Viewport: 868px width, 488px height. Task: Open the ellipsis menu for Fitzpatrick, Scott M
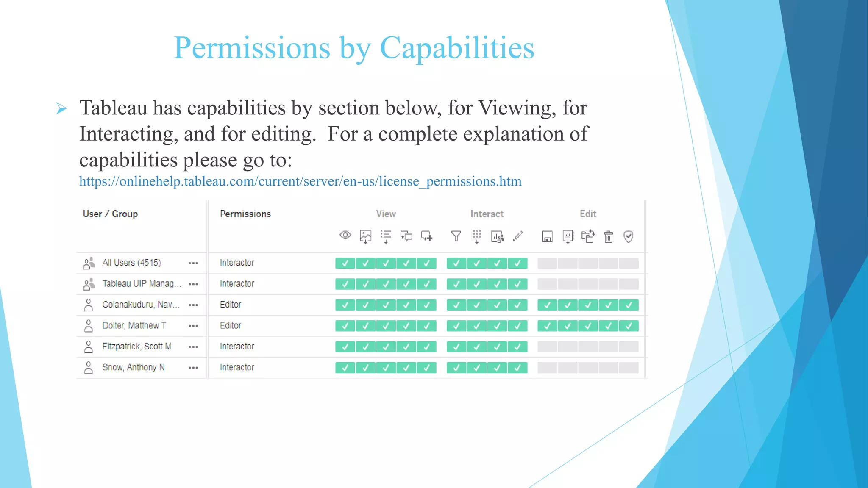pyautogui.click(x=193, y=347)
